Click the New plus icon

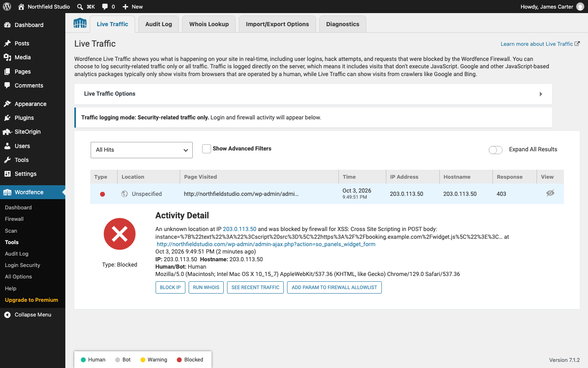[125, 7]
